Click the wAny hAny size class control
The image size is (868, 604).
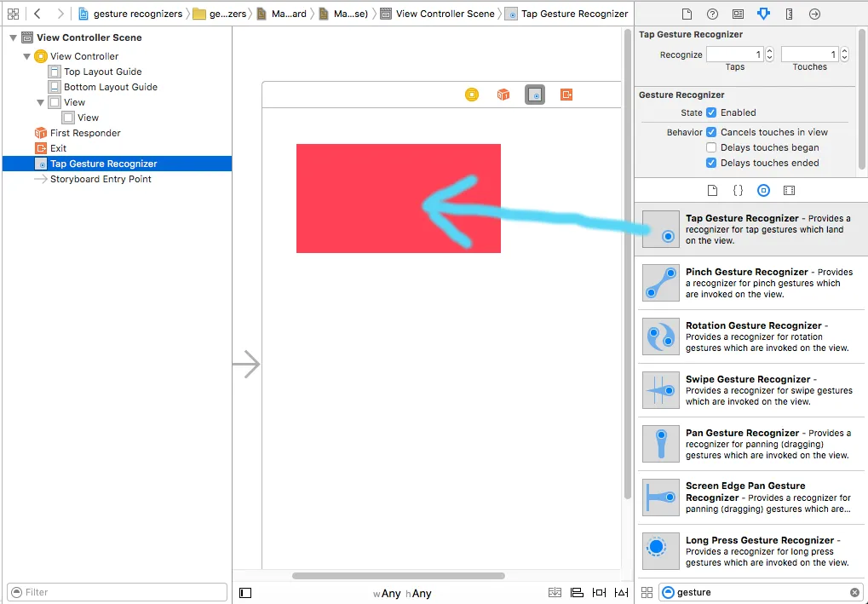(x=402, y=594)
